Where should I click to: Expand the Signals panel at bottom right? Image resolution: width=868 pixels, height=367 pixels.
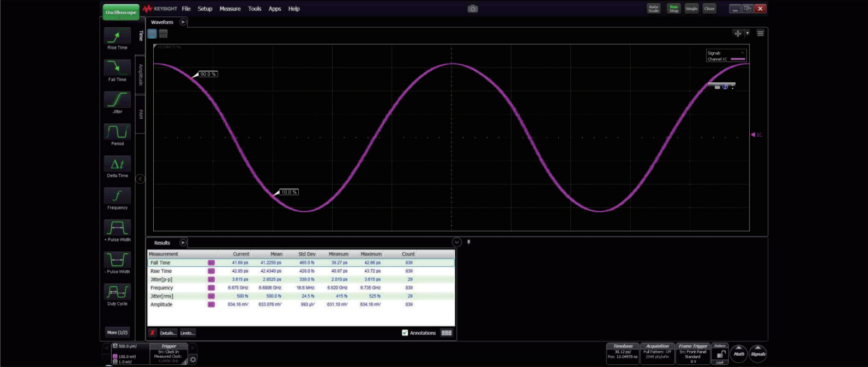pyautogui.click(x=758, y=353)
